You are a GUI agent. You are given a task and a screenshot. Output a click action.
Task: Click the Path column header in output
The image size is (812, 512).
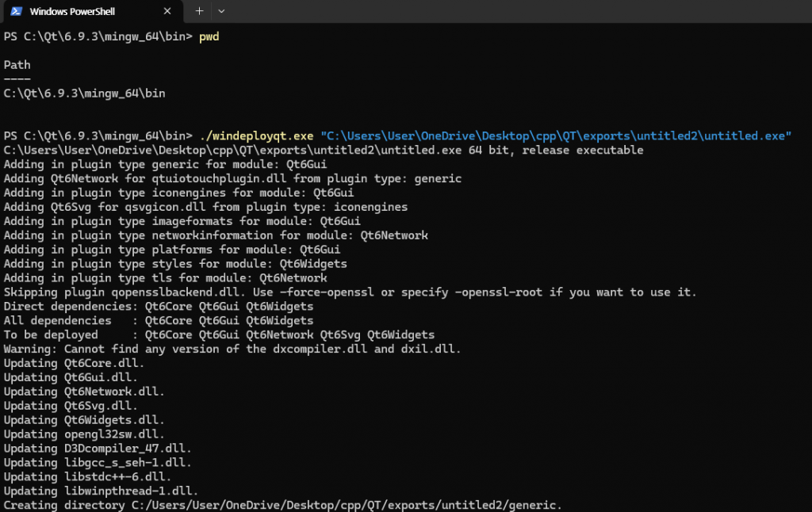(17, 65)
